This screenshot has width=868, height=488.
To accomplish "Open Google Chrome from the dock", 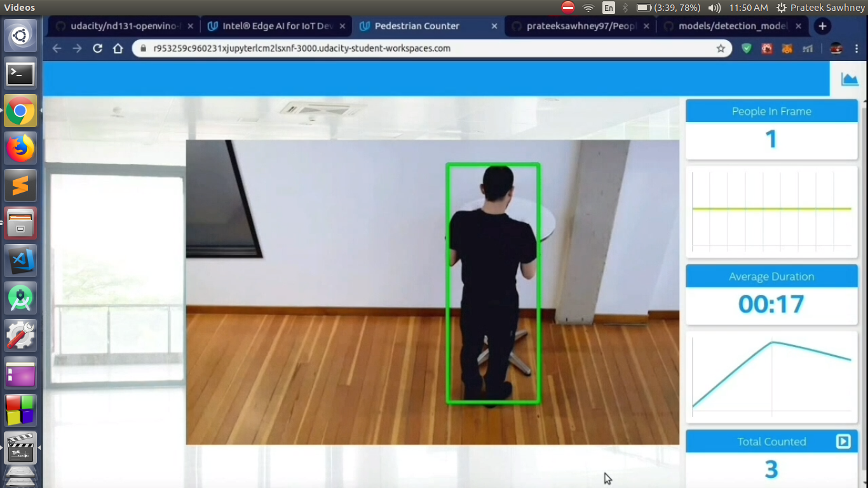I will 20,111.
